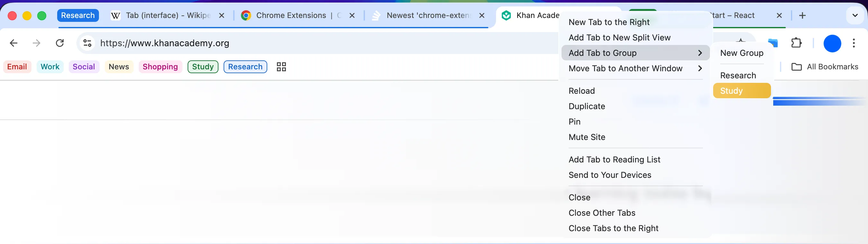Screen dimensions: 868x244
Task: Select Reload in the context menu
Action: pos(635,91)
